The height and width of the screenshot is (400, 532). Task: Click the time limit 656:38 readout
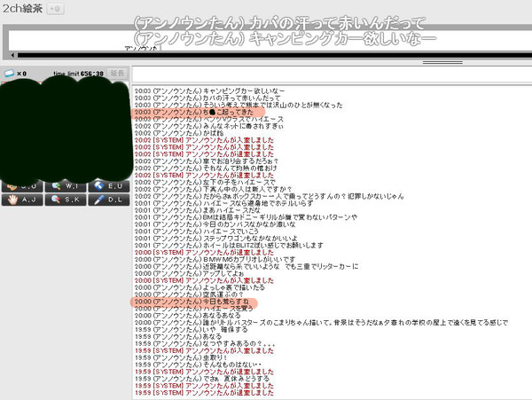coord(78,74)
